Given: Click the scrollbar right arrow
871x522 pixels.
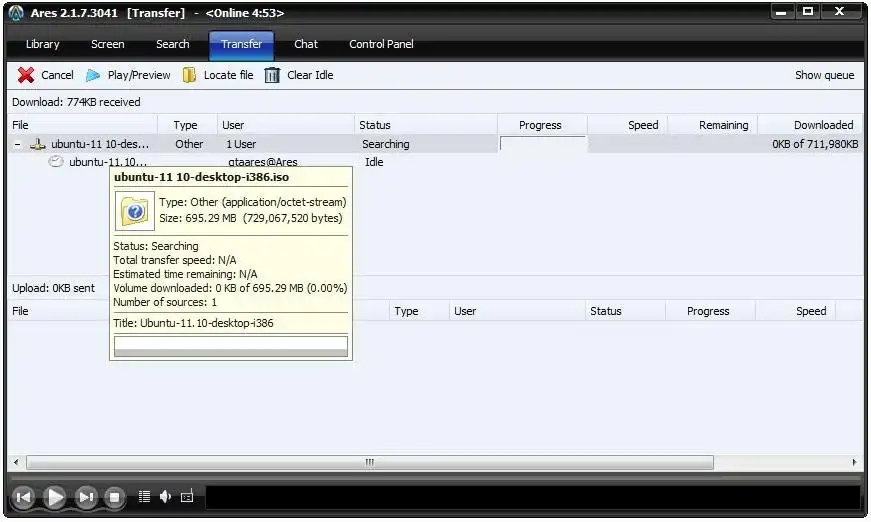Looking at the screenshot, I should (854, 462).
